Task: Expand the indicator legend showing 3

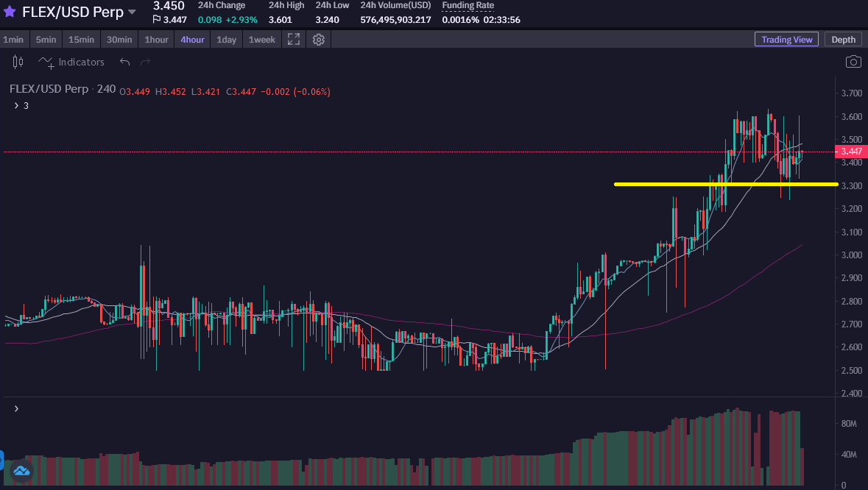Action: [x=16, y=105]
